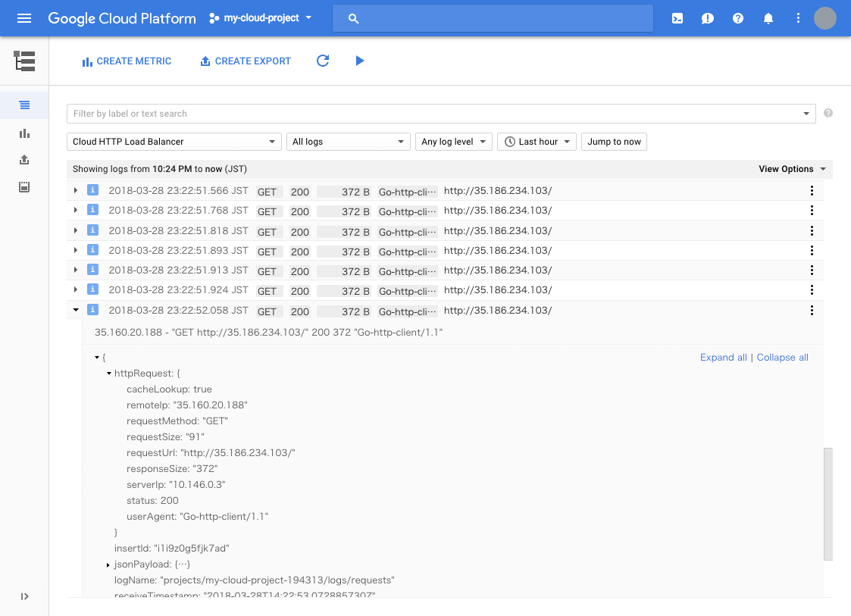Image resolution: width=851 pixels, height=616 pixels.
Task: Open the my-cloud-project project selector
Action: (x=261, y=18)
